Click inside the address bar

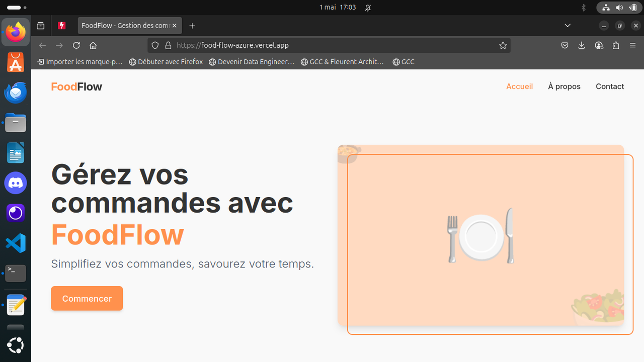302,45
